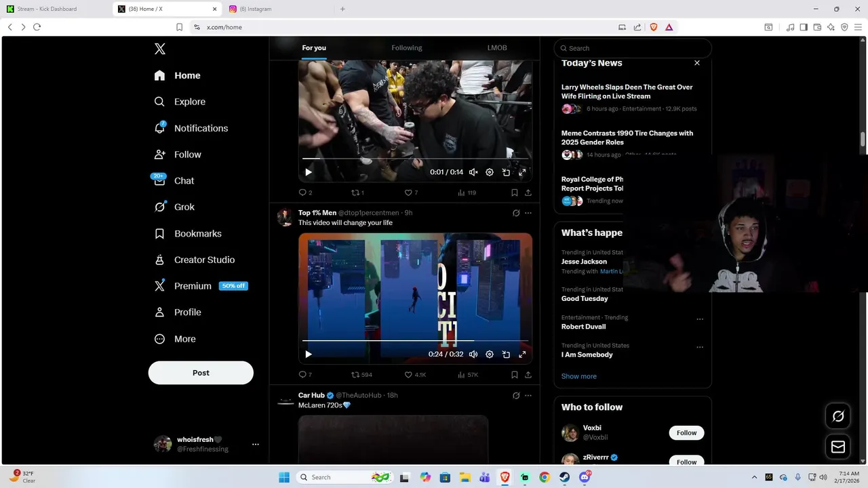Toggle fullscreen on top video
Viewport: 868px width, 488px height.
point(522,172)
